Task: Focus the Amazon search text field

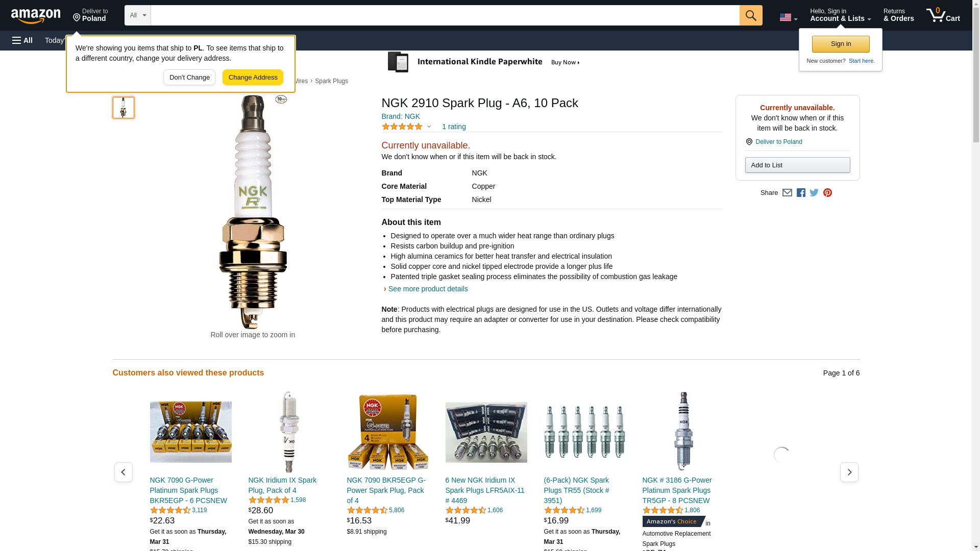Action: coord(445,15)
